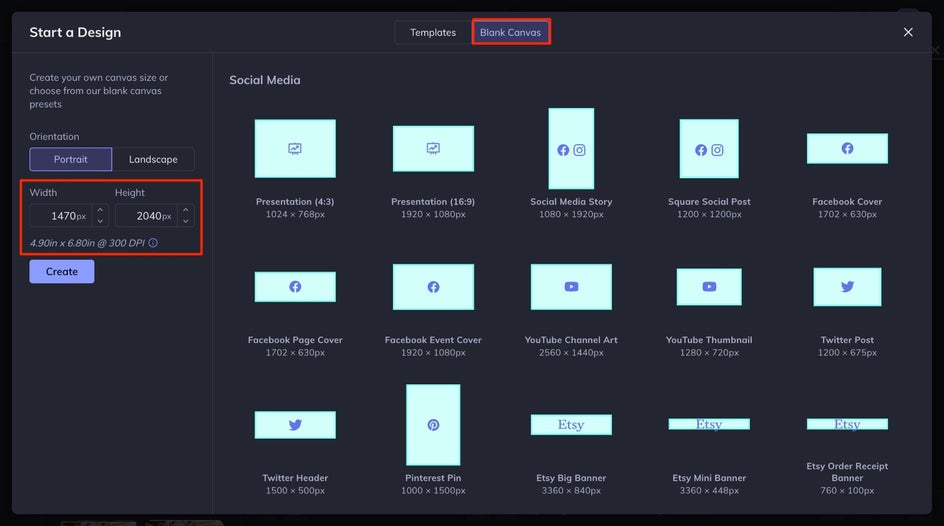Pick the Facebook Cover preset thumbnail
The width and height of the screenshot is (944, 526).
(847, 149)
